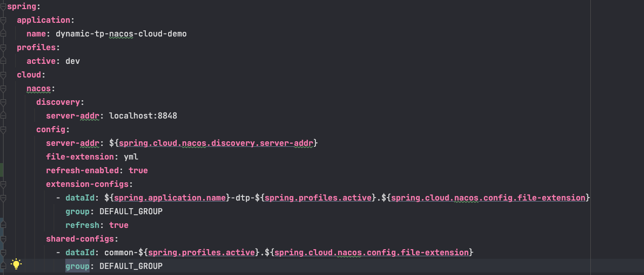
Task: Collapse the spring root fold marker
Action: coord(3,6)
